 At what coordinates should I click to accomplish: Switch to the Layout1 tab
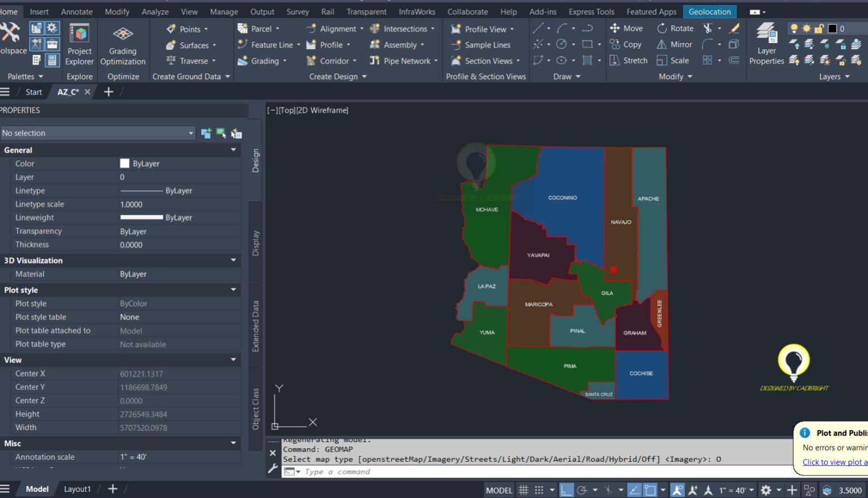pos(77,488)
